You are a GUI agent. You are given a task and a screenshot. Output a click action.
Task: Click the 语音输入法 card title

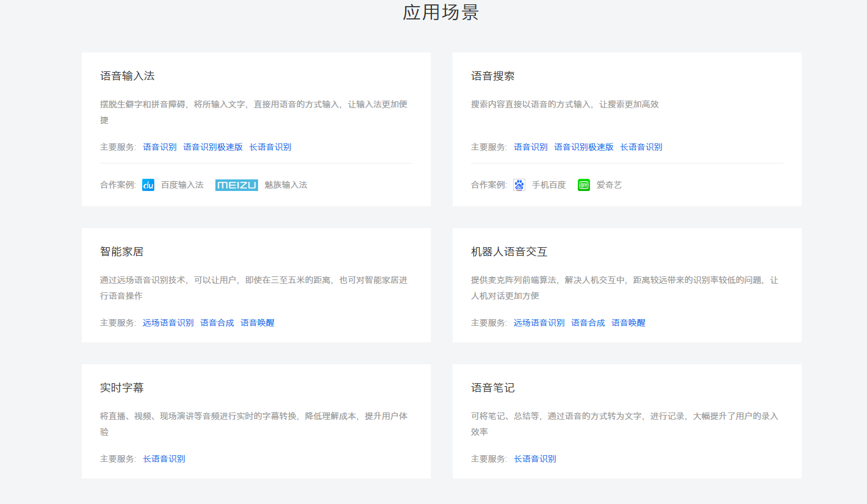click(x=128, y=76)
